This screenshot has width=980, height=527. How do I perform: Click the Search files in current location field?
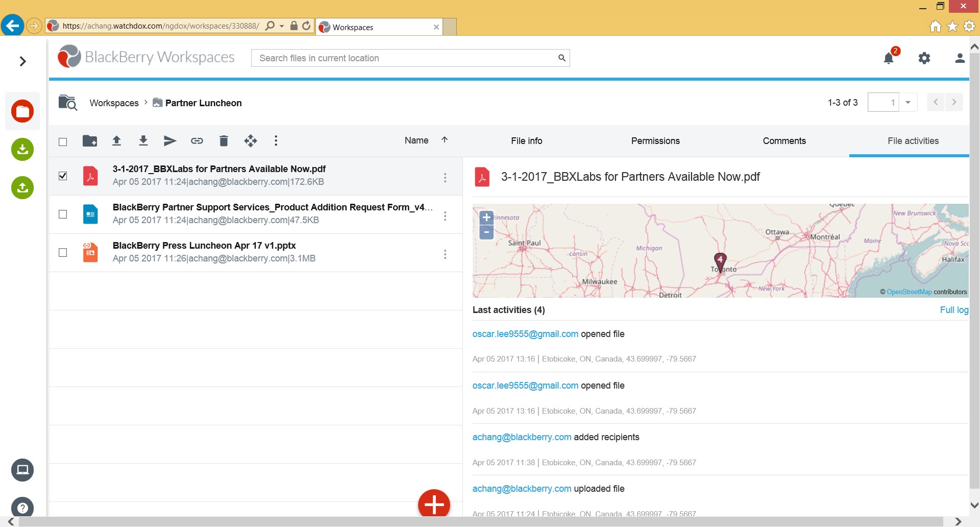coord(406,58)
